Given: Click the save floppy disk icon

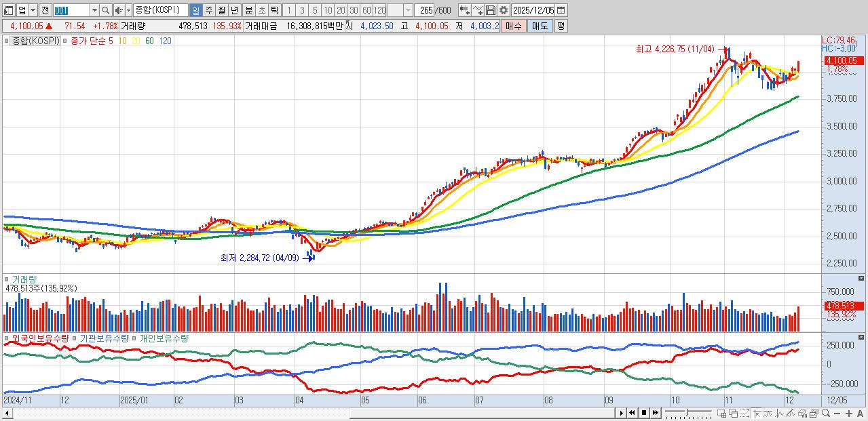Looking at the screenshot, I should (491, 10).
